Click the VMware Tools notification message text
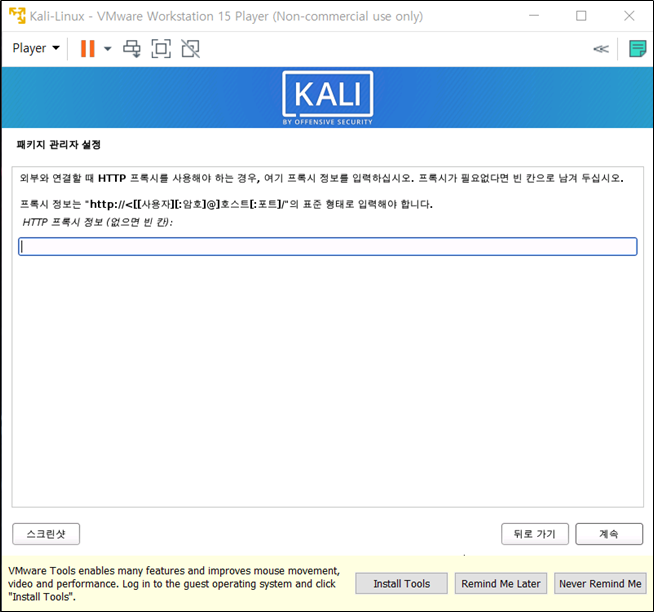 coord(174,584)
